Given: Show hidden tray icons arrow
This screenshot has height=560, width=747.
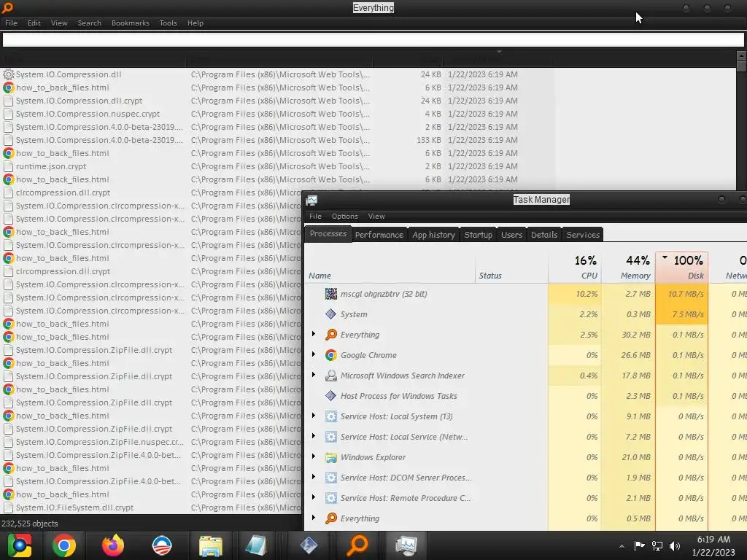Looking at the screenshot, I should point(622,546).
